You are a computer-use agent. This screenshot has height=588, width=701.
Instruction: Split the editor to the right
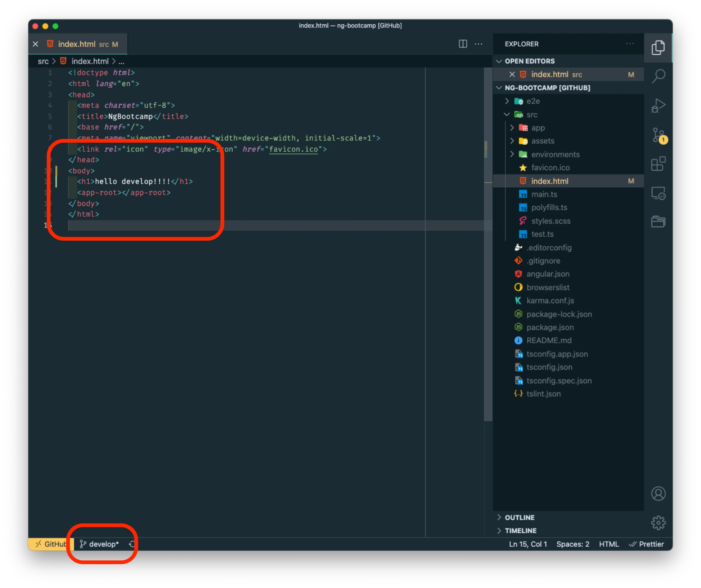[463, 44]
